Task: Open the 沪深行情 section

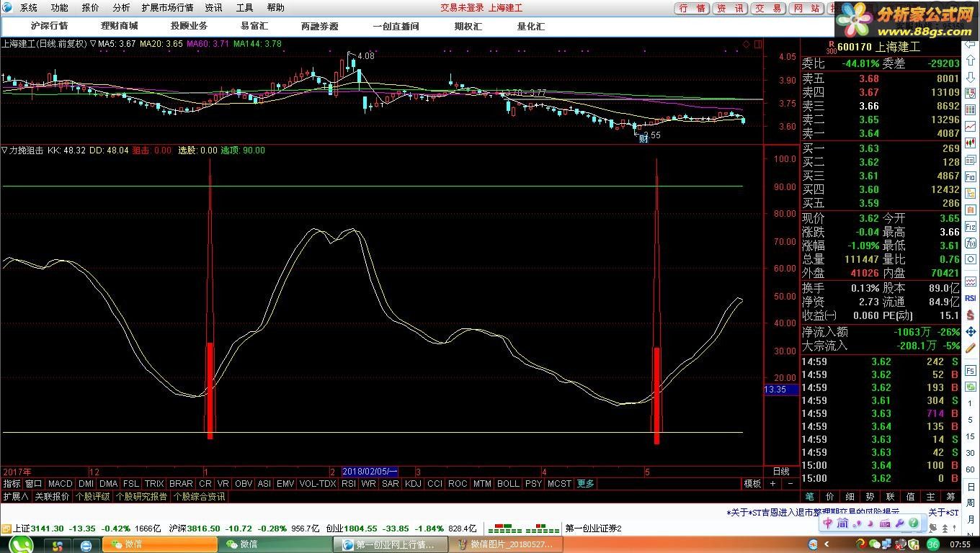Action: click(x=50, y=26)
